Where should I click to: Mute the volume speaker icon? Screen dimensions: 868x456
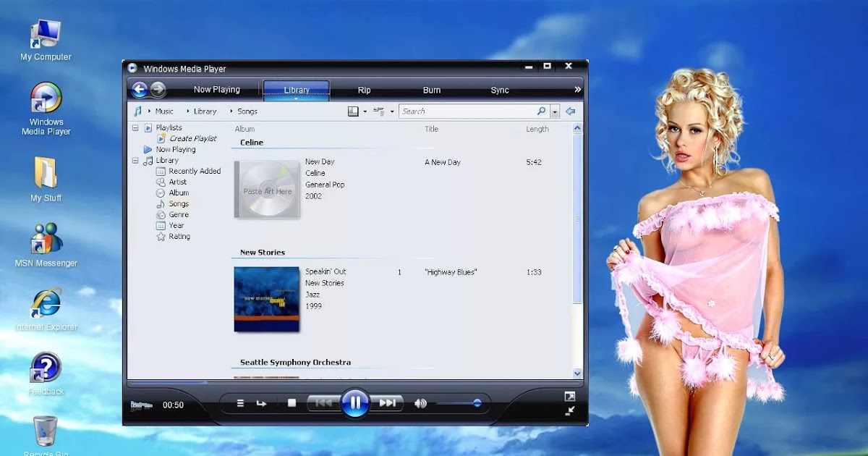pyautogui.click(x=420, y=403)
